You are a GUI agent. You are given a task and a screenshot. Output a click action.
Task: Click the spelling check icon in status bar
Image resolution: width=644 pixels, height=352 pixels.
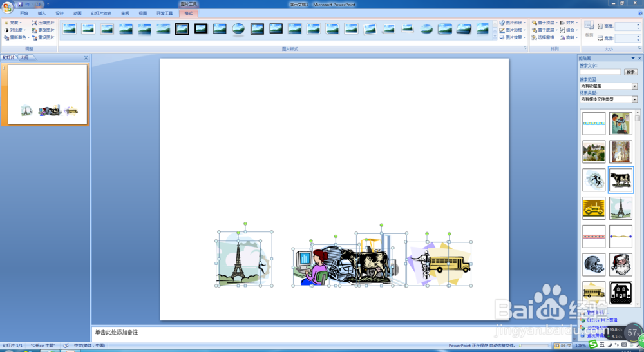pyautogui.click(x=66, y=346)
